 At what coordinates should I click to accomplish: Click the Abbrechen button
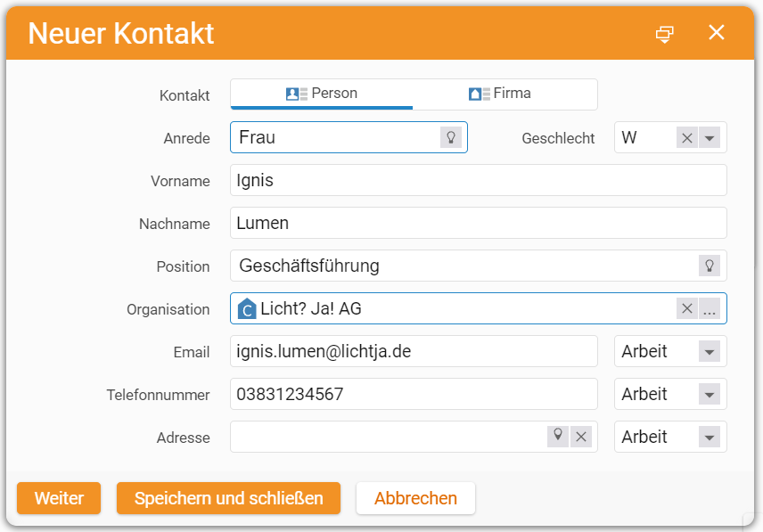(415, 498)
